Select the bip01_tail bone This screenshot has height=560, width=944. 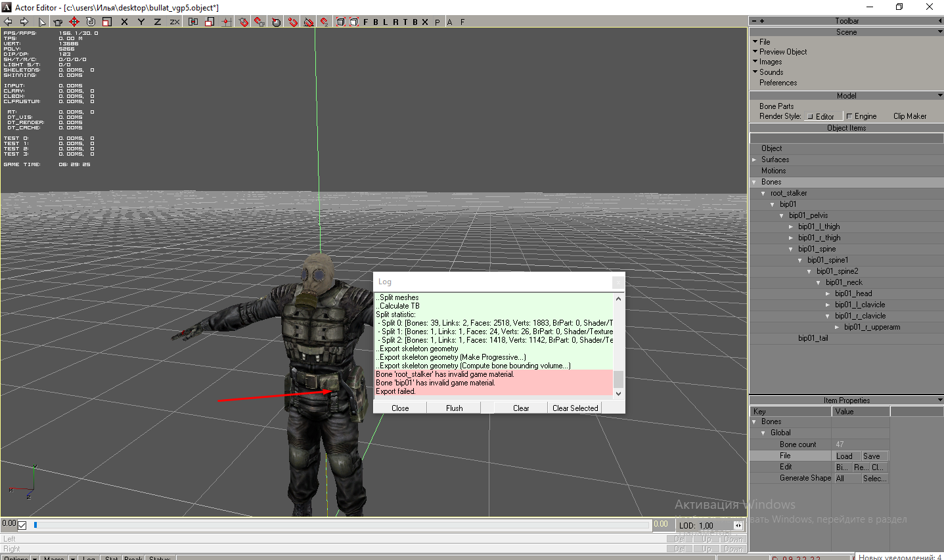(813, 338)
